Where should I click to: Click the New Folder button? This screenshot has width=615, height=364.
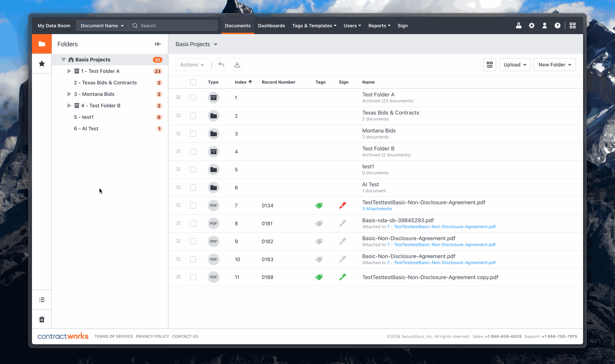coord(555,65)
